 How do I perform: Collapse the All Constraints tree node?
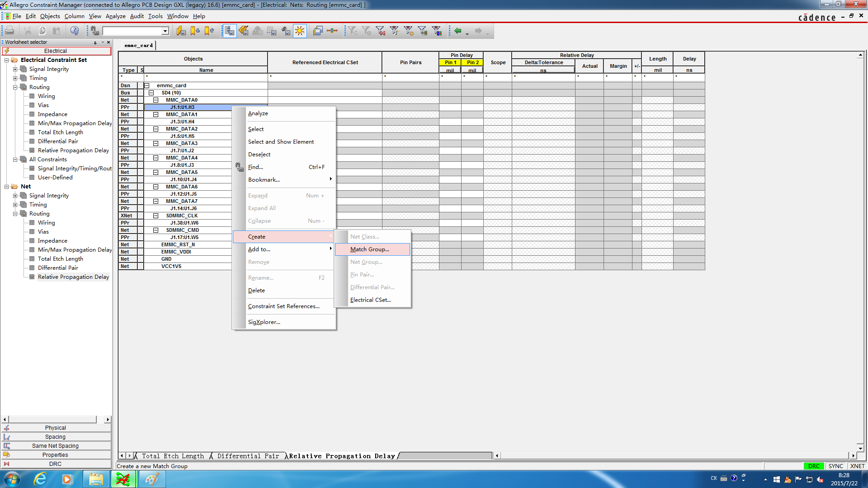click(15, 160)
